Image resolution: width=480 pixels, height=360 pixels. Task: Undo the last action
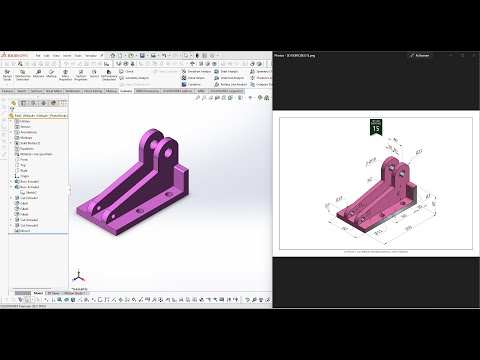[x=164, y=55]
